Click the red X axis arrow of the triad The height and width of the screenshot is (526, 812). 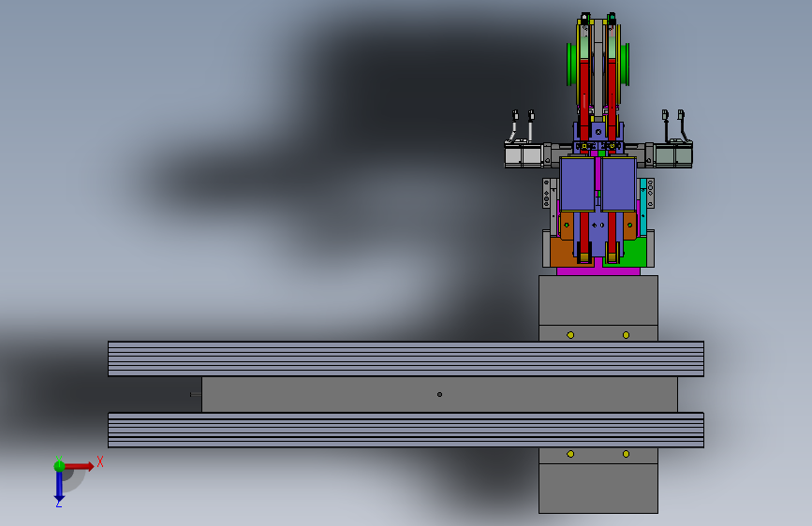tap(79, 466)
